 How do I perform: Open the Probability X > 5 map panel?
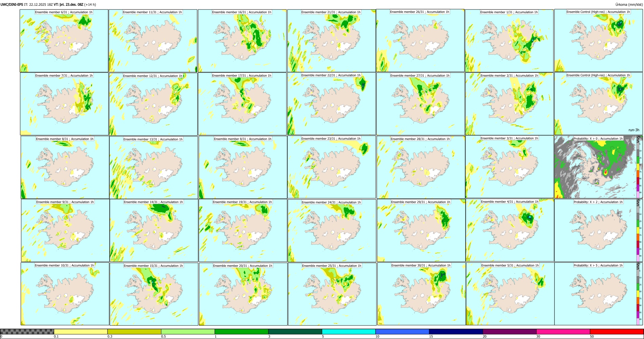point(599,294)
